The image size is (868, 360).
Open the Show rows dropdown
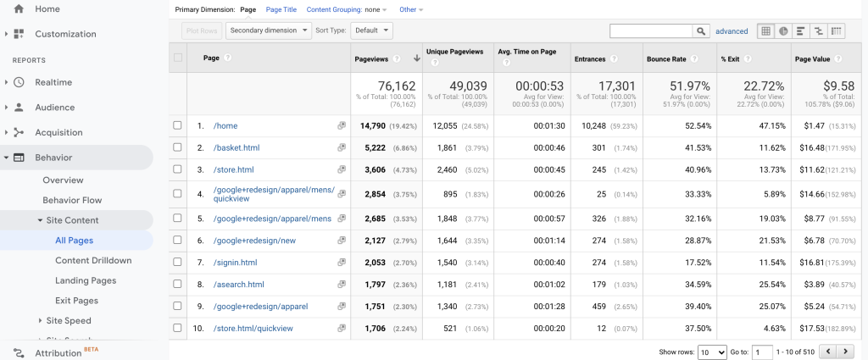click(x=710, y=351)
